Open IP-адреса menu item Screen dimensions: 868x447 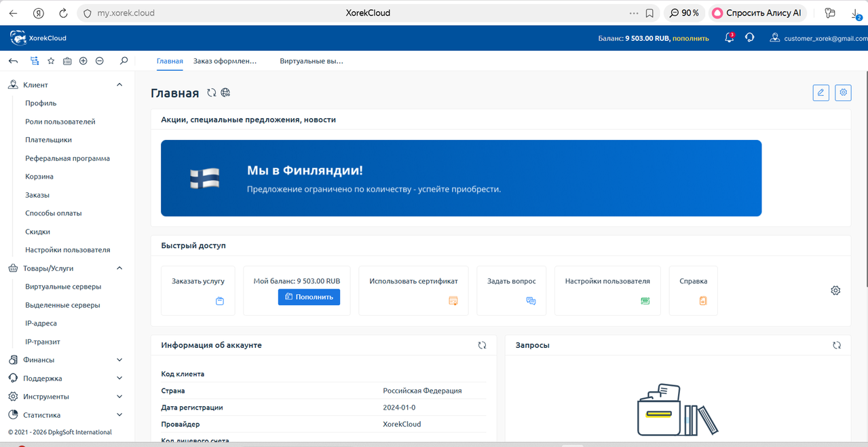click(41, 323)
